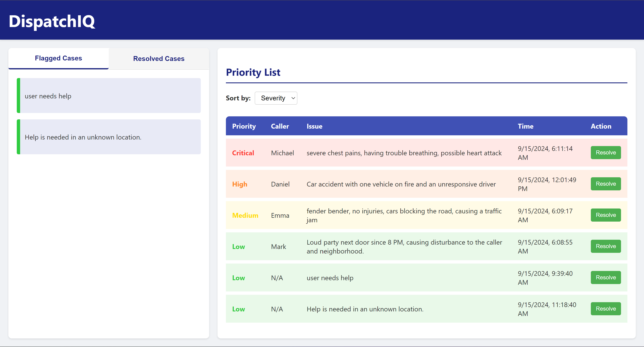Click the Priority column header
This screenshot has width=644, height=347.
coord(244,126)
